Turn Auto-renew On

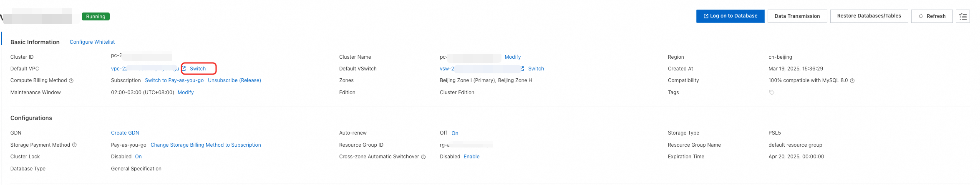coord(455,133)
